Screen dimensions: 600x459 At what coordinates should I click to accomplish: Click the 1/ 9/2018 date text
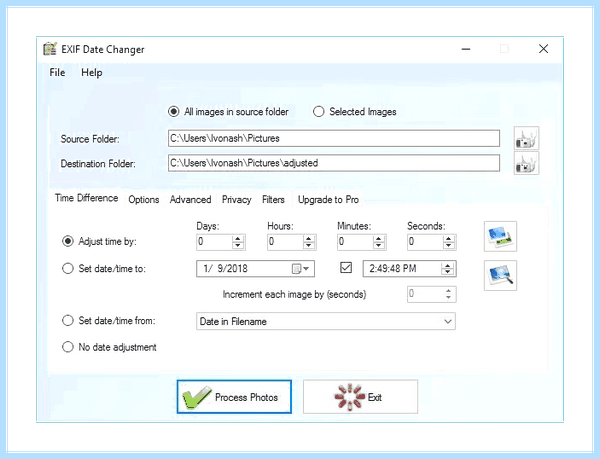225,269
